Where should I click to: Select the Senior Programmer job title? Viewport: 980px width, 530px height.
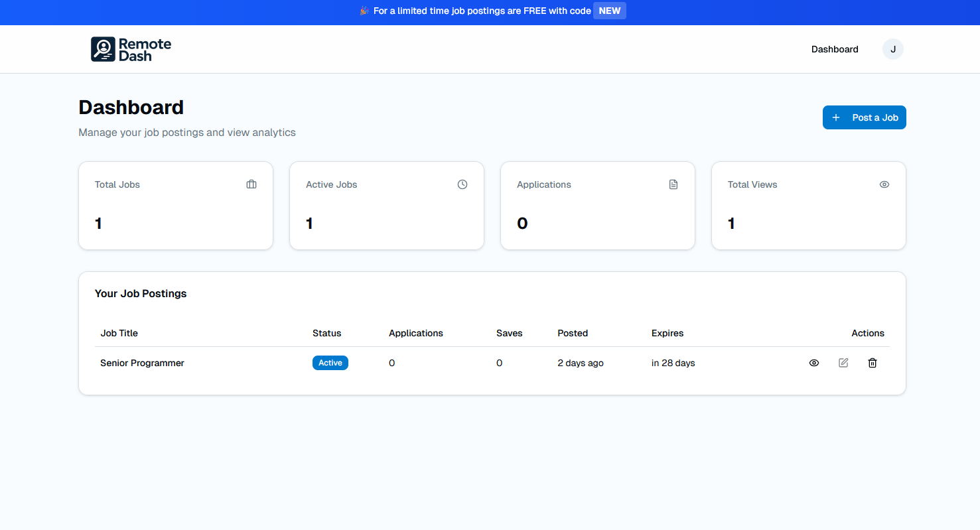(x=142, y=363)
